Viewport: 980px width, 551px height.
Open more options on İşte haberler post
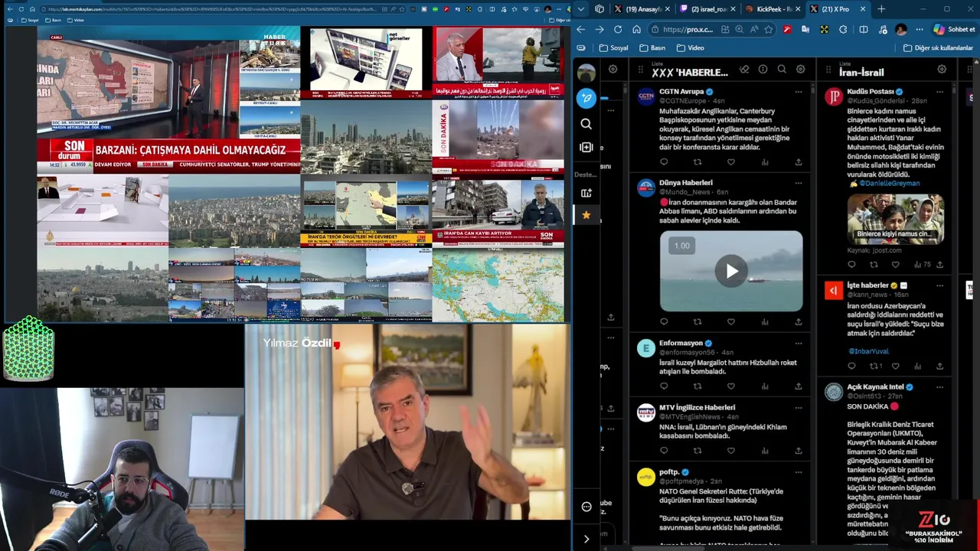940,285
